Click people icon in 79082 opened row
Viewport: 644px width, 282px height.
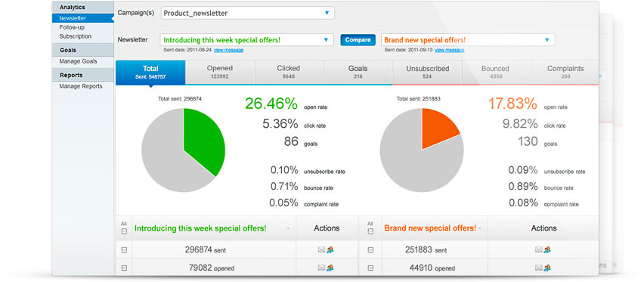click(330, 268)
